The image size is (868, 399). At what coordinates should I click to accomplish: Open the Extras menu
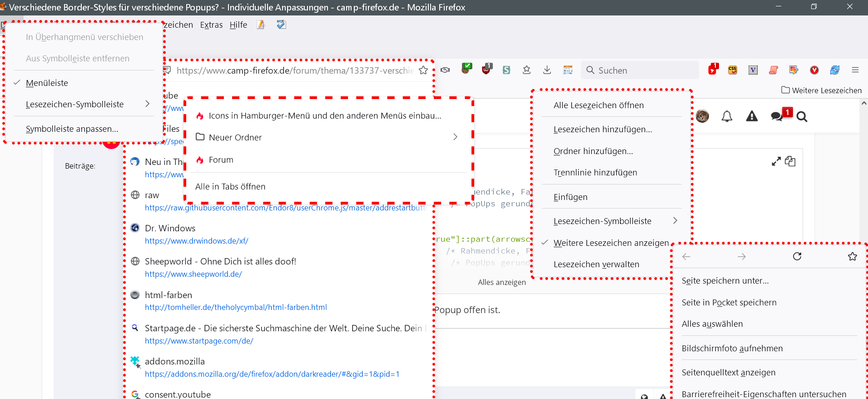pyautogui.click(x=211, y=25)
